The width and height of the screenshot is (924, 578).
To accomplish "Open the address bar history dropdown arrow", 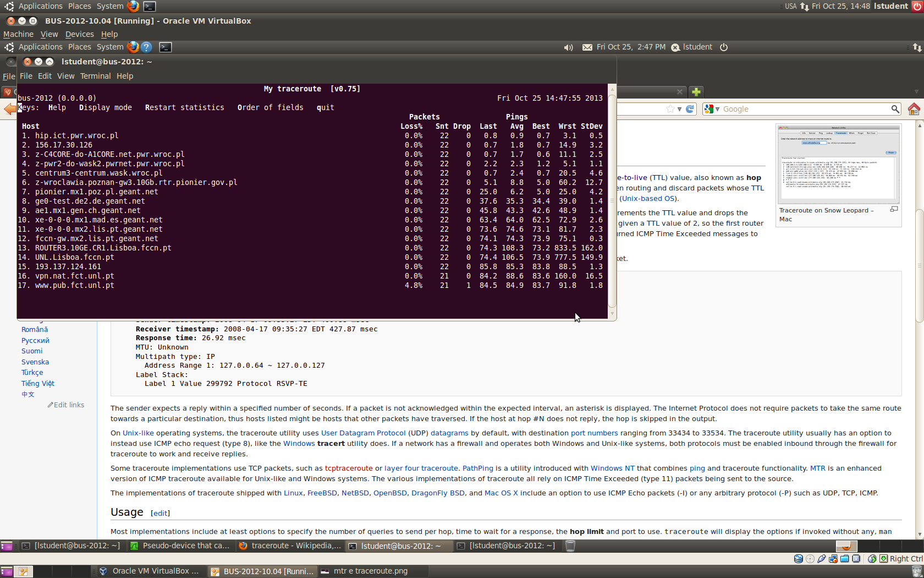I will point(680,109).
